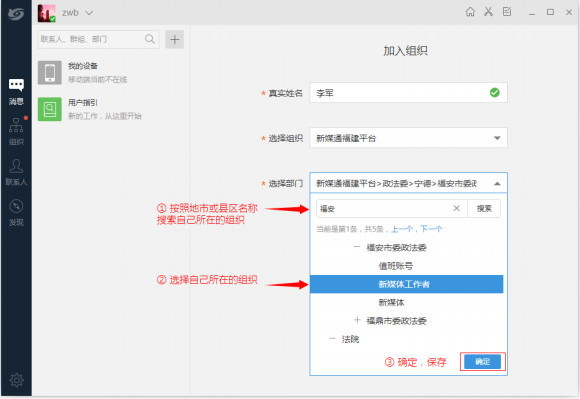Open the 发现 discover section

click(16, 213)
